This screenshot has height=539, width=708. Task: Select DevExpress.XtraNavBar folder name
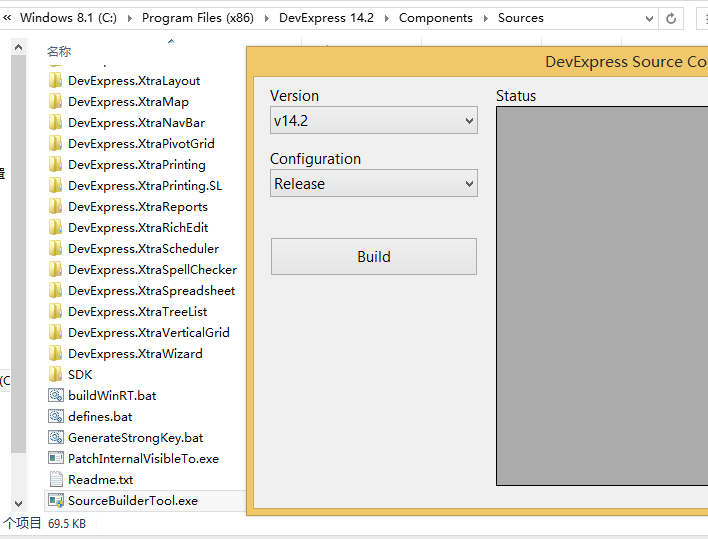click(136, 123)
